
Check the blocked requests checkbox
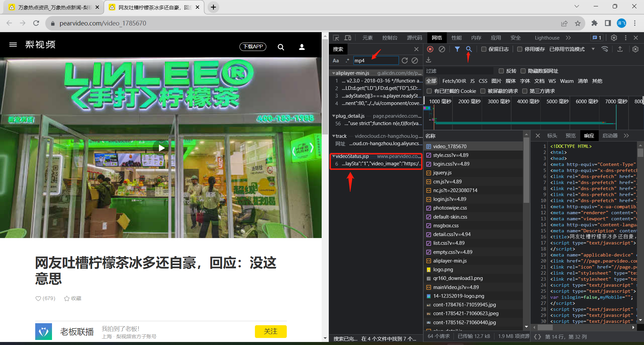click(483, 91)
